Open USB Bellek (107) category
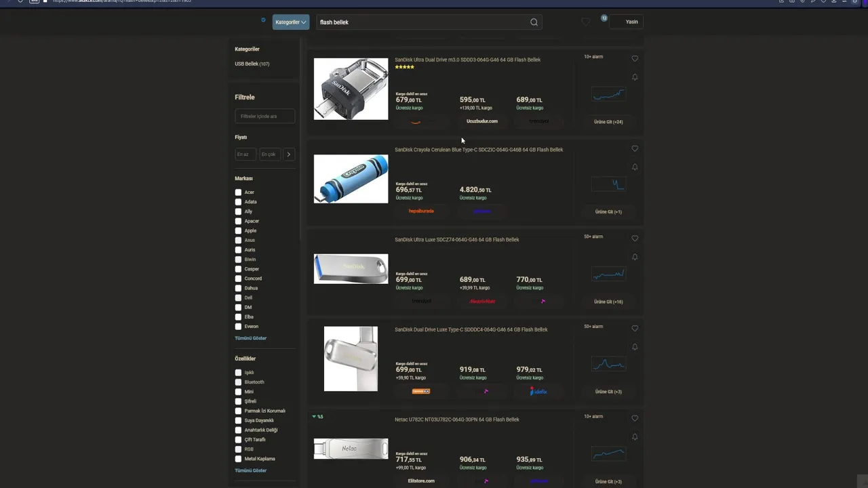The image size is (868, 488). pos(252,64)
